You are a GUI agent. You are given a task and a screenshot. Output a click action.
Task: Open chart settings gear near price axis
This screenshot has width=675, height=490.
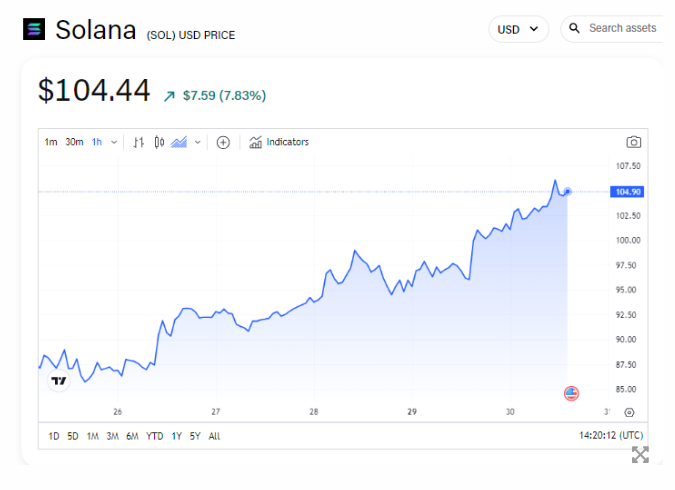[x=629, y=412]
